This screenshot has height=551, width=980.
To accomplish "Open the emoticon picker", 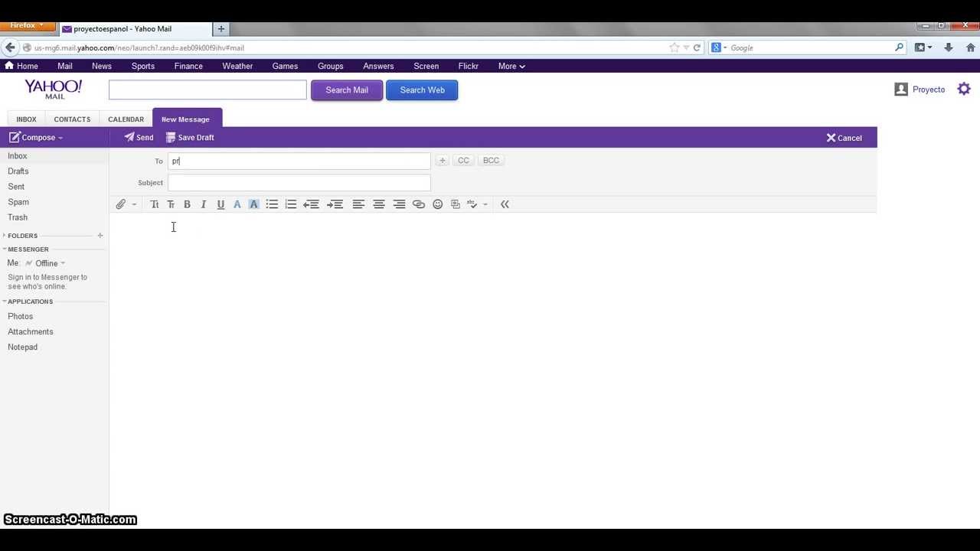I will click(437, 204).
